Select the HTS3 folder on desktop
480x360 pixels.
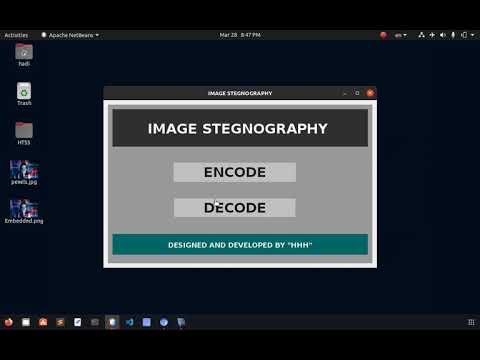pos(24,133)
